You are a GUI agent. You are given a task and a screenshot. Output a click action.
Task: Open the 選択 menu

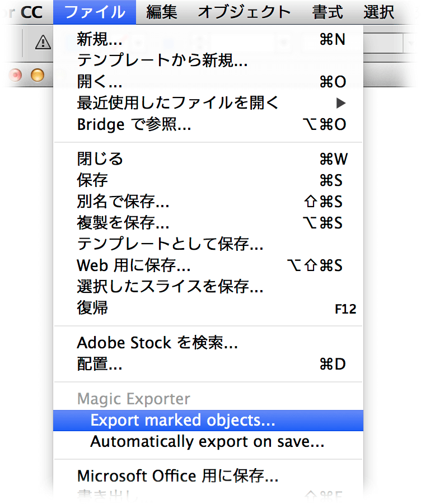pyautogui.click(x=378, y=12)
